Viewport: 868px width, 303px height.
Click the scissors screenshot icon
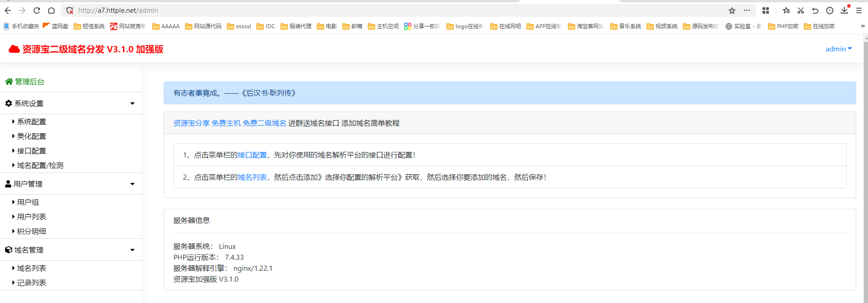point(801,10)
